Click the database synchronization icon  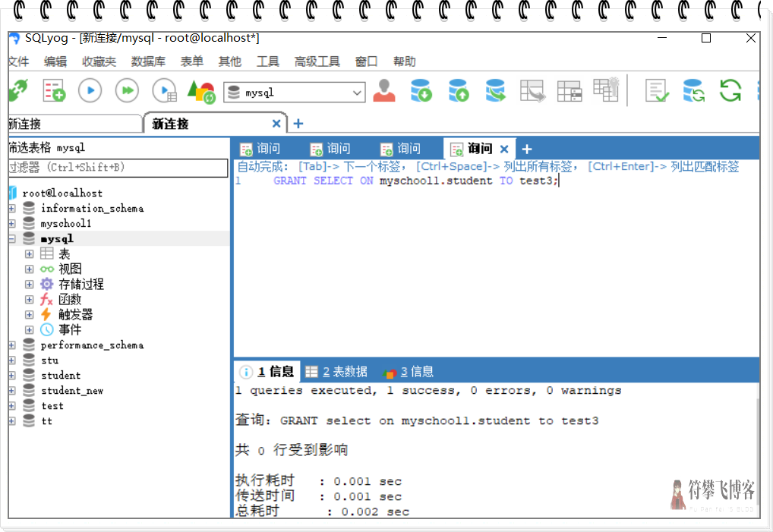[x=693, y=90]
